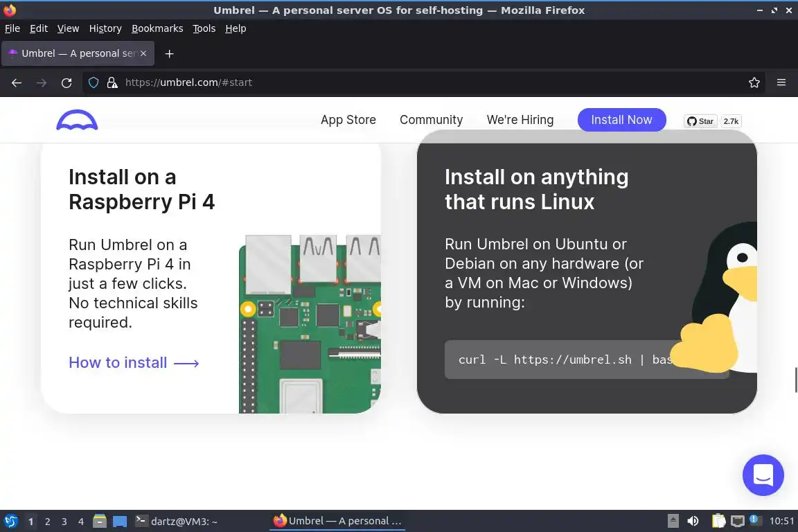The height and width of the screenshot is (532, 798).
Task: Switch to workspace 4
Action: coord(81,522)
